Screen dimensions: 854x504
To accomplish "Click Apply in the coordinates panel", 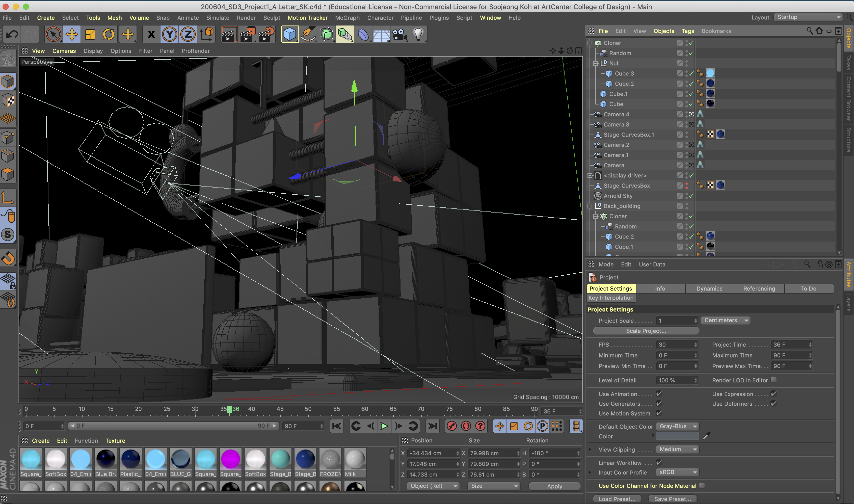I will tap(554, 486).
